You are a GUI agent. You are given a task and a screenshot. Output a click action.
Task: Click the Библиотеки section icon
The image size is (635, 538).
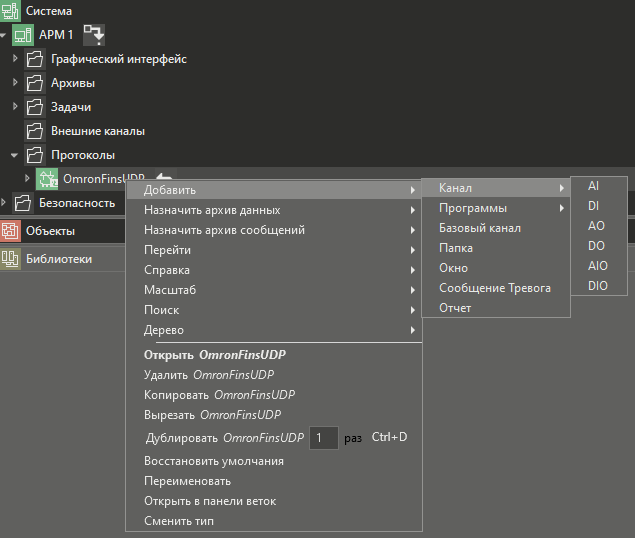[10, 259]
